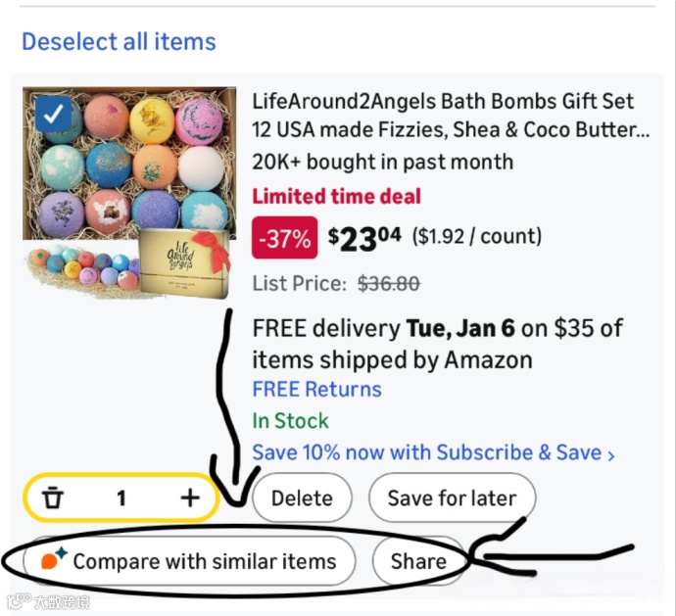Uncheck the bath bombs item checkbox
The image size is (676, 616).
(x=53, y=117)
